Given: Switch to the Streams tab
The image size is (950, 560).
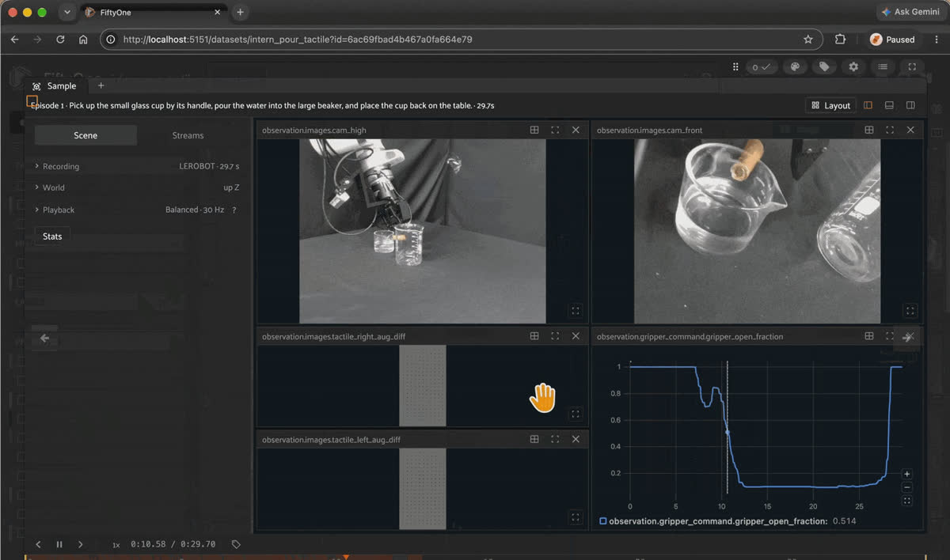Looking at the screenshot, I should point(188,135).
